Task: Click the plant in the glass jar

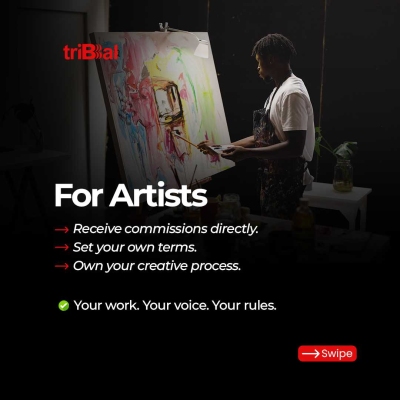Action: coord(338,160)
